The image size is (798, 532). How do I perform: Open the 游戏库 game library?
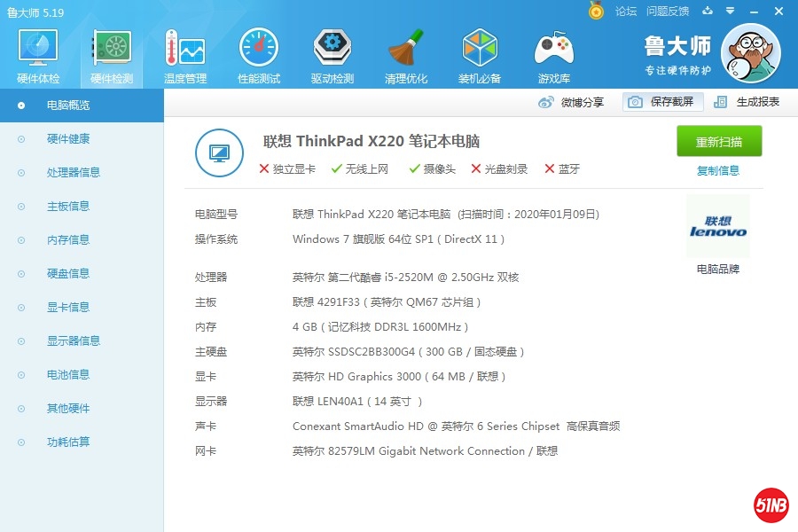tap(552, 53)
